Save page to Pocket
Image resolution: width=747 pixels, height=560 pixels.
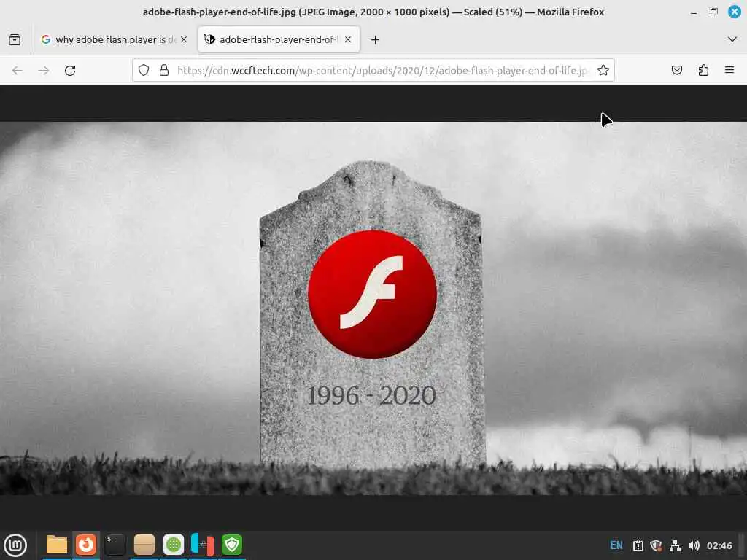pos(676,71)
